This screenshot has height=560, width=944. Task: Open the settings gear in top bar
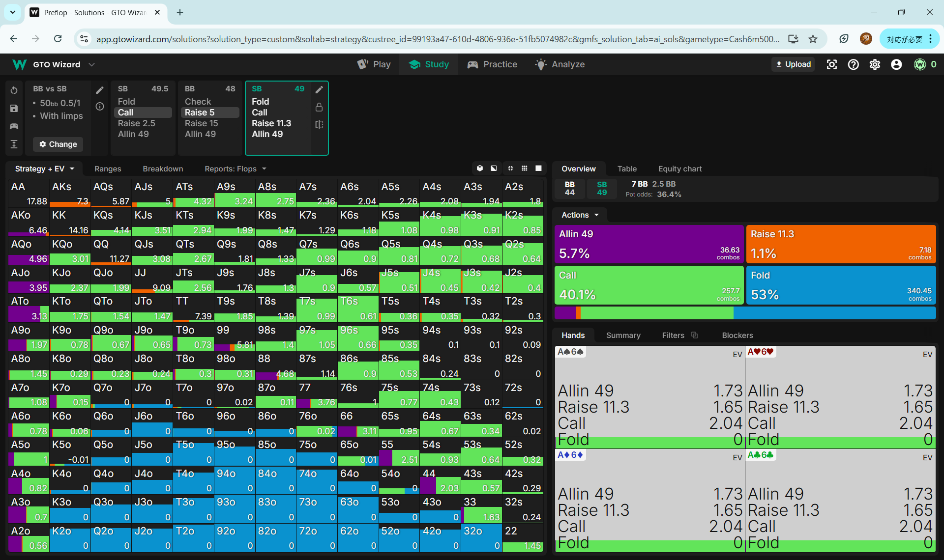[875, 64]
